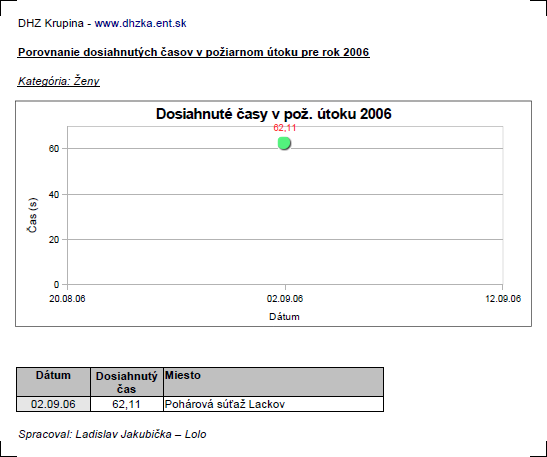The height and width of the screenshot is (457, 547).
Task: Click the 20 value axis label
Action: (54, 240)
